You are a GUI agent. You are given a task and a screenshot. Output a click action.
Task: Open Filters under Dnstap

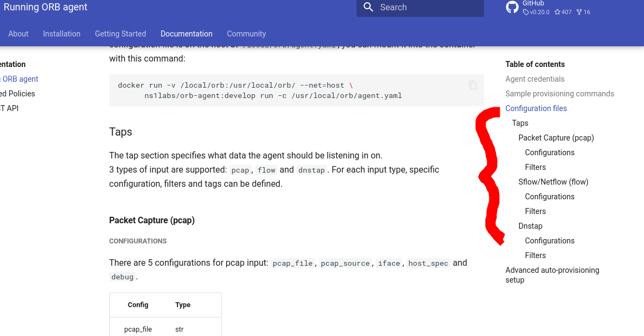(x=535, y=255)
